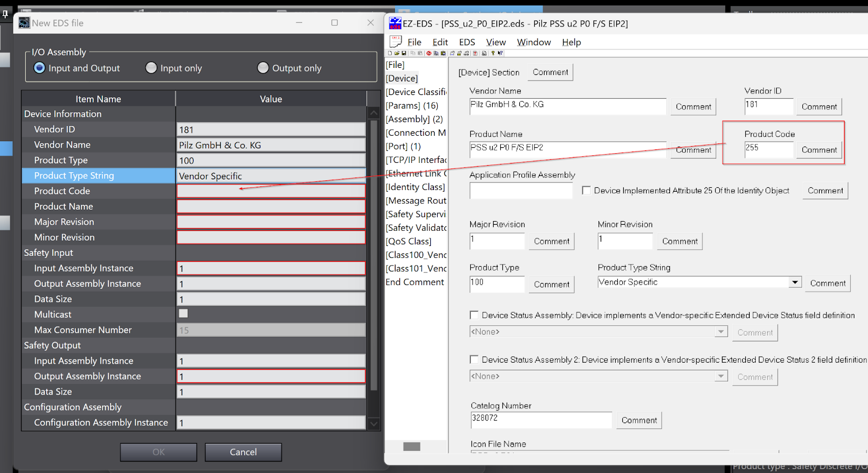Screen dimensions: 868x473
Task: Open the Window menu in EZ-EDS
Action: pyautogui.click(x=534, y=42)
